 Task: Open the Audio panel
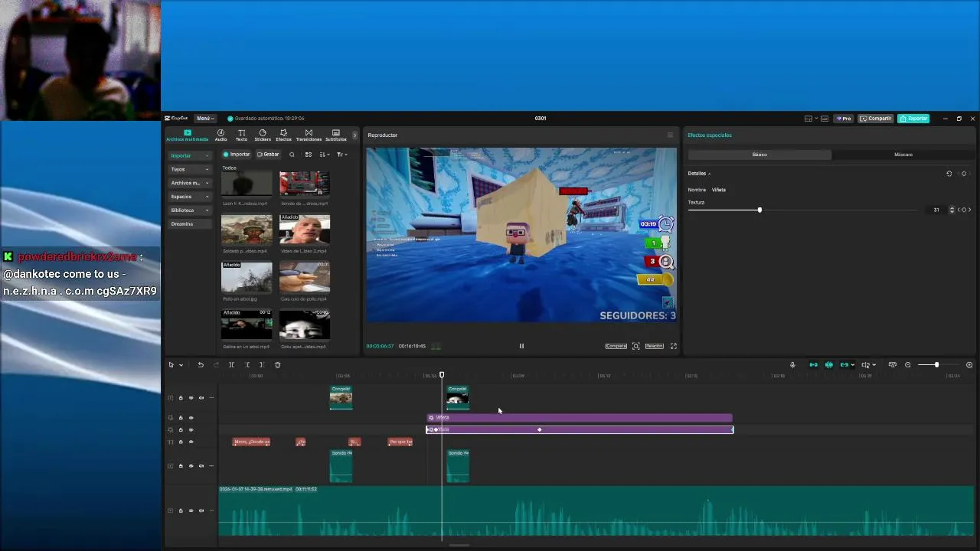coord(220,135)
